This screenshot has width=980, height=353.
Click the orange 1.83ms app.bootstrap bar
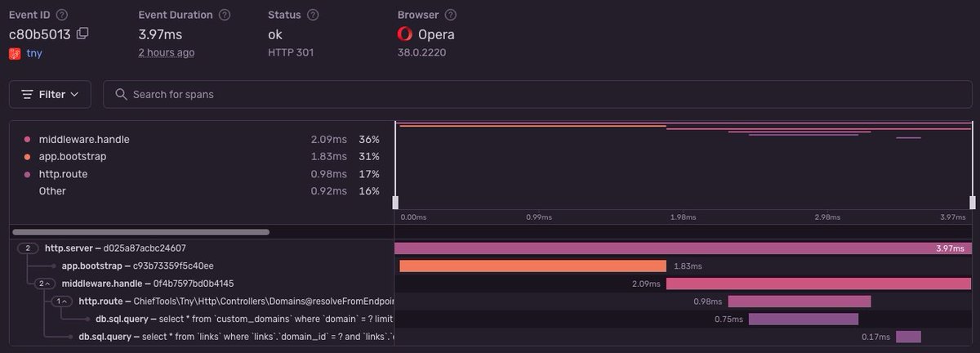(x=533, y=266)
